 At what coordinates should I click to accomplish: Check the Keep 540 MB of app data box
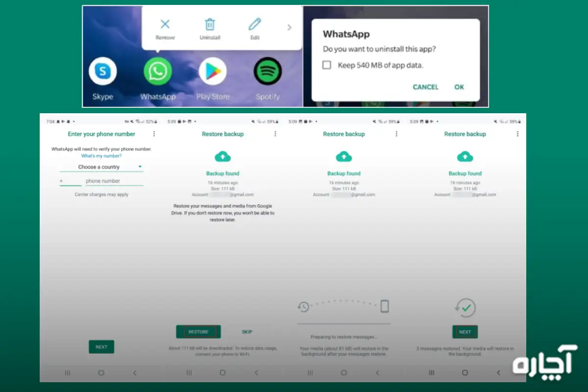tap(327, 65)
